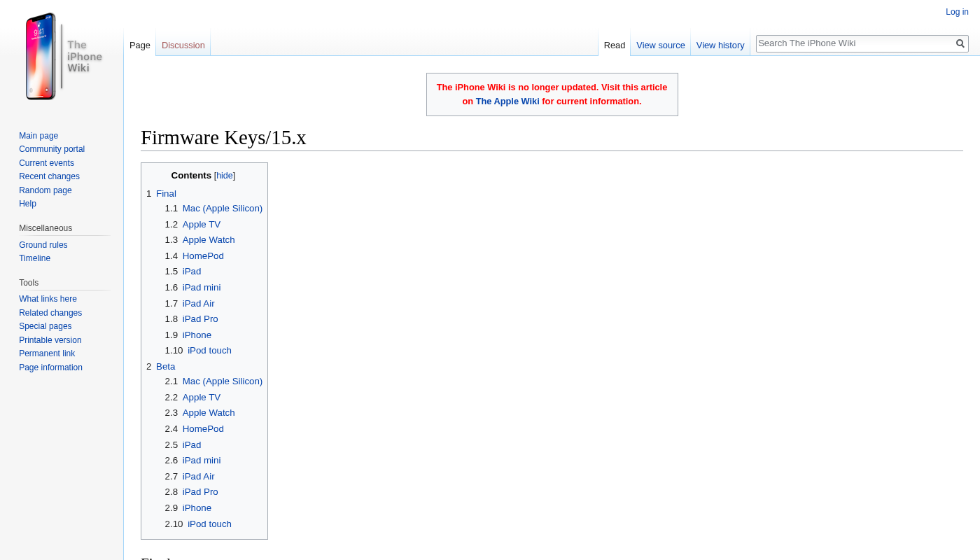Viewport: 980px width, 560px height.
Task: Jump to Beta section in contents
Action: pyautogui.click(x=165, y=367)
